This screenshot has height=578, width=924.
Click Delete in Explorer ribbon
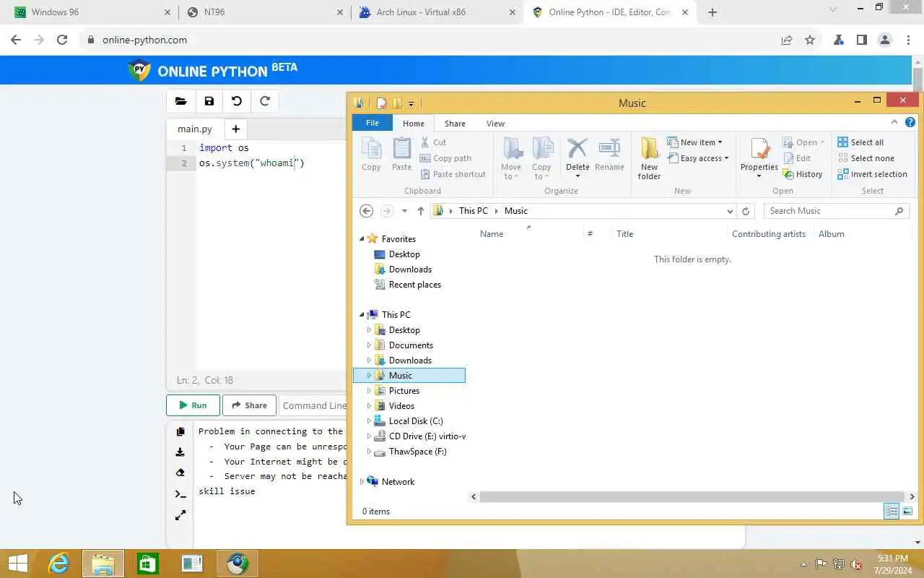click(577, 158)
